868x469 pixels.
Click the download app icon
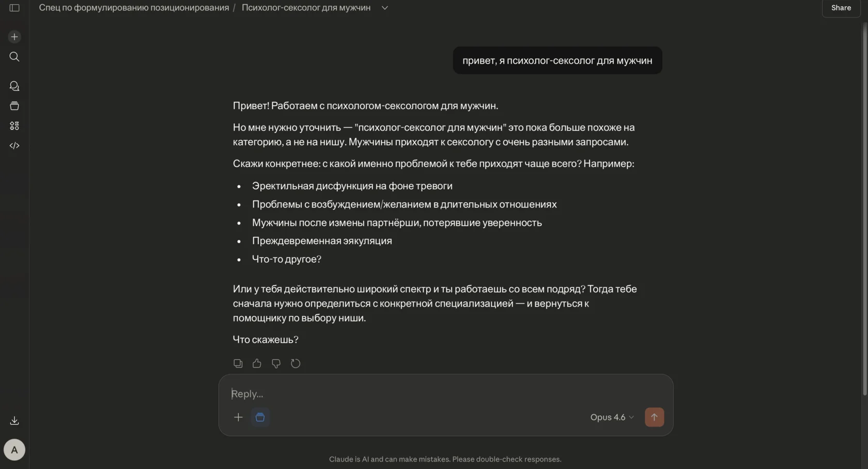click(x=14, y=420)
